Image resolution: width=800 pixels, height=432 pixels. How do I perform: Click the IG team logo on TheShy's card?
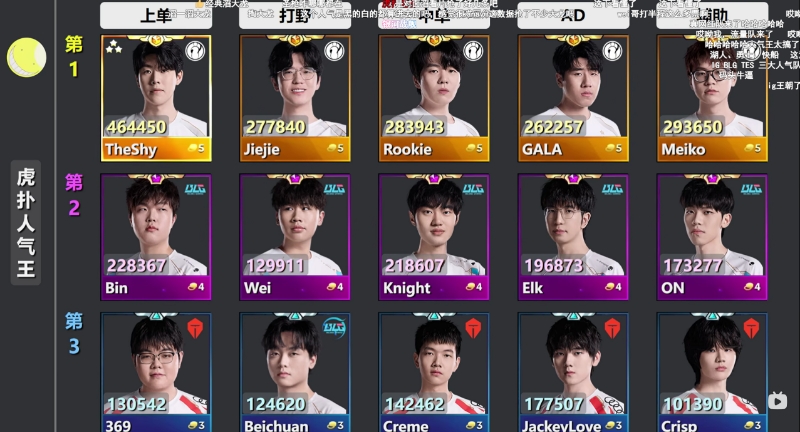195,51
